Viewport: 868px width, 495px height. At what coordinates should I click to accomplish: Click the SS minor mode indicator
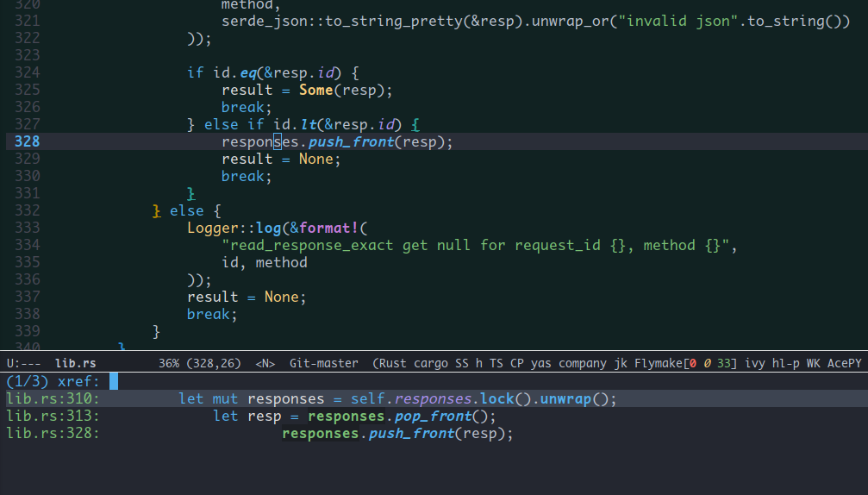pos(462,363)
